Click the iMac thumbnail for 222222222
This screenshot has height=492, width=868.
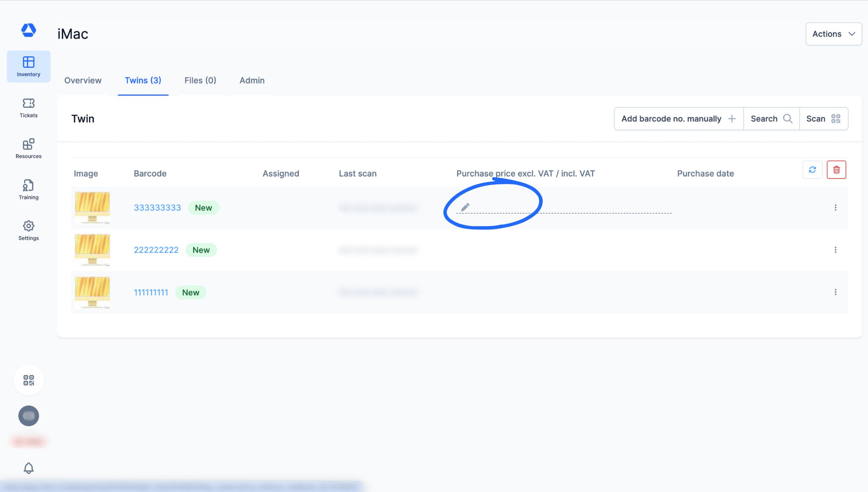click(x=92, y=250)
